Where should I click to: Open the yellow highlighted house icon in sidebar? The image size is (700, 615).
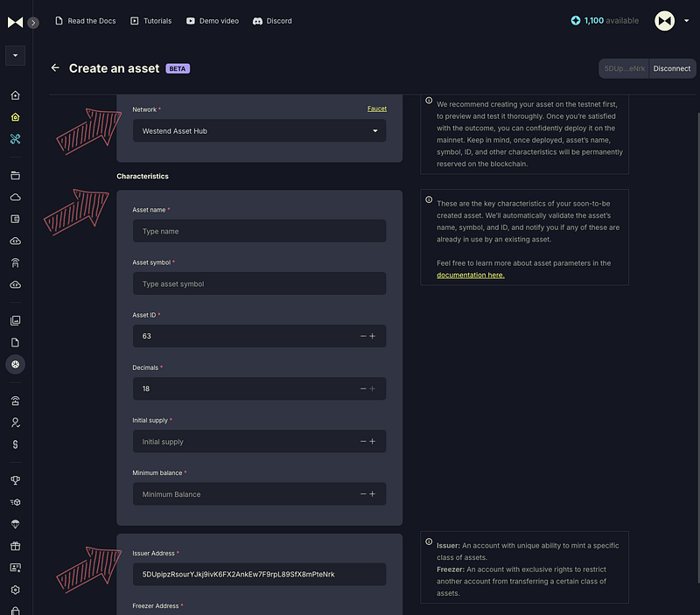pos(15,117)
